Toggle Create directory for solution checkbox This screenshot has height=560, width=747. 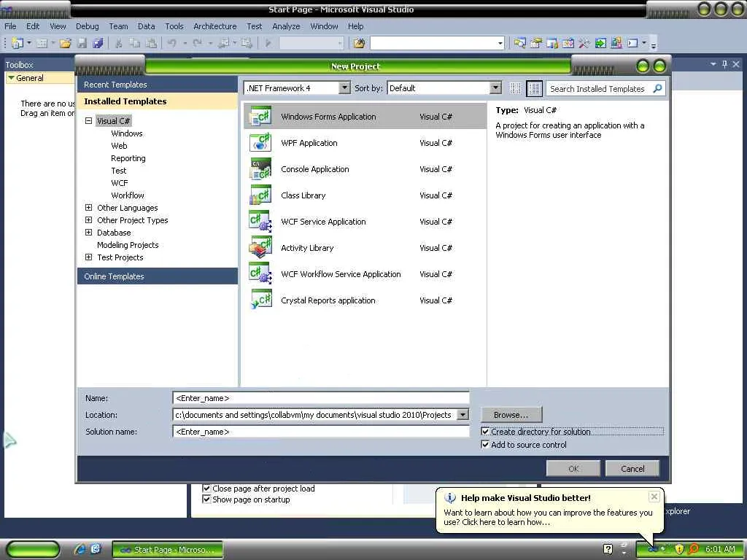click(485, 432)
